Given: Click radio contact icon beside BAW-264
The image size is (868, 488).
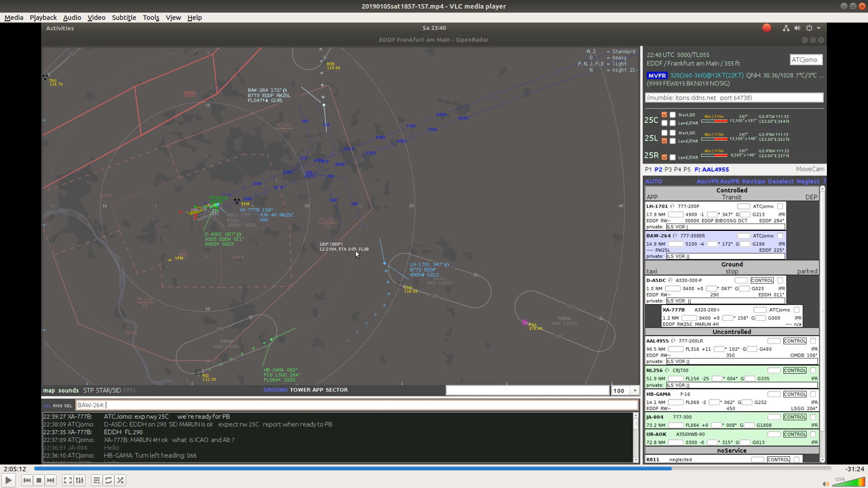Looking at the screenshot, I should (x=675, y=235).
